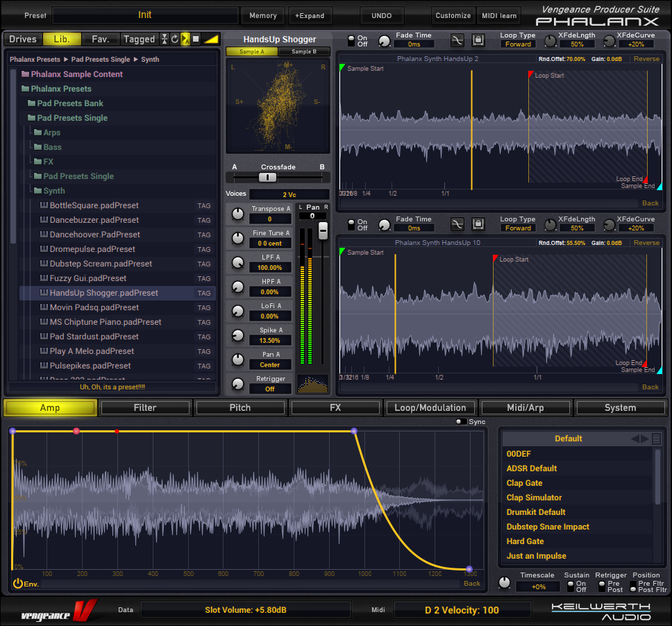Click the upper sample's lock icon
Viewport: 672px width, 626px height.
point(478,41)
